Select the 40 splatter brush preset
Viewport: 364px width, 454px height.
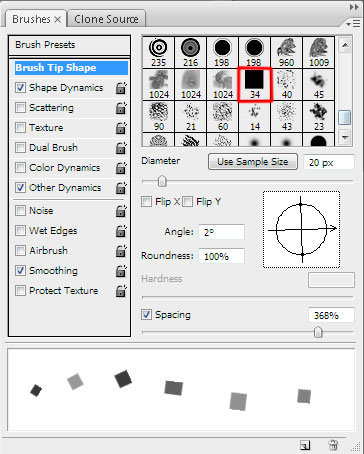pos(286,84)
